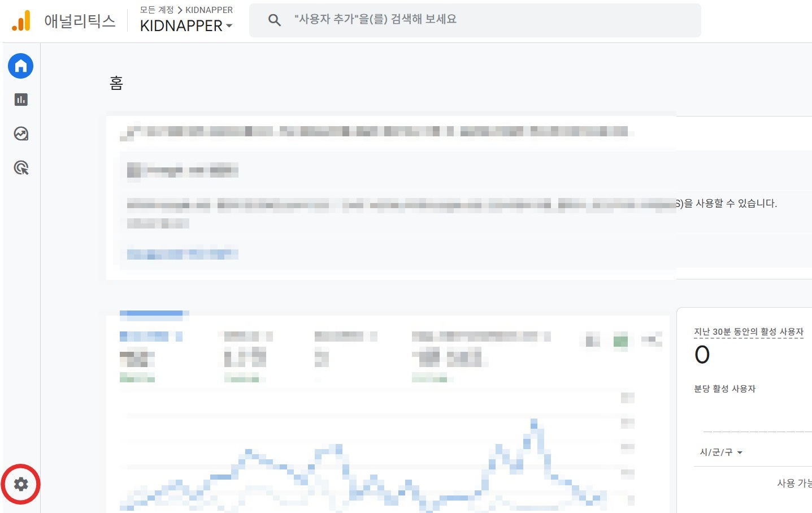Open Reports via the bar chart icon
The image size is (812, 513).
pyautogui.click(x=20, y=100)
